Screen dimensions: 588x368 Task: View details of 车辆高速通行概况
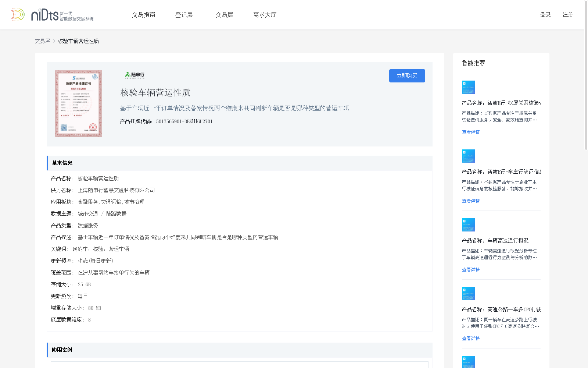coord(471,270)
